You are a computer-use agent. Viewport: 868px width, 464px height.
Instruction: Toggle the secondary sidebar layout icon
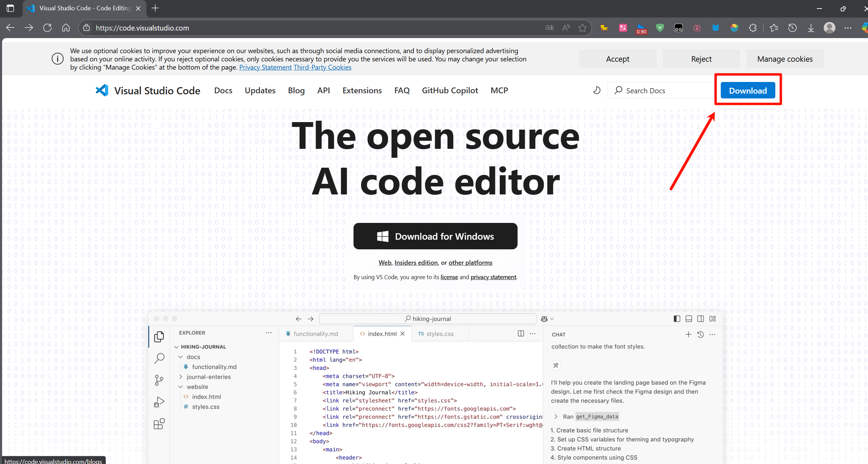701,319
